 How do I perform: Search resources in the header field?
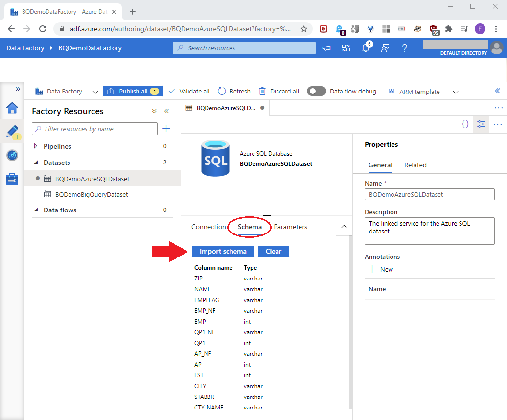tap(244, 48)
